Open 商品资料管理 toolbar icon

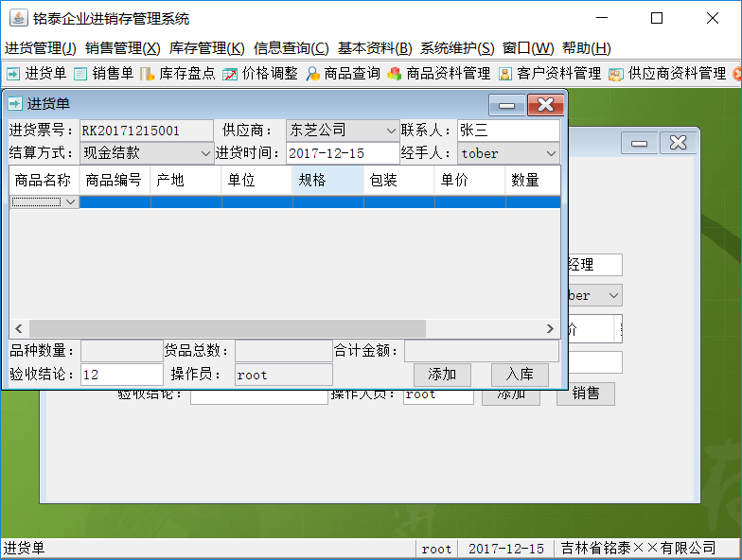pyautogui.click(x=439, y=74)
